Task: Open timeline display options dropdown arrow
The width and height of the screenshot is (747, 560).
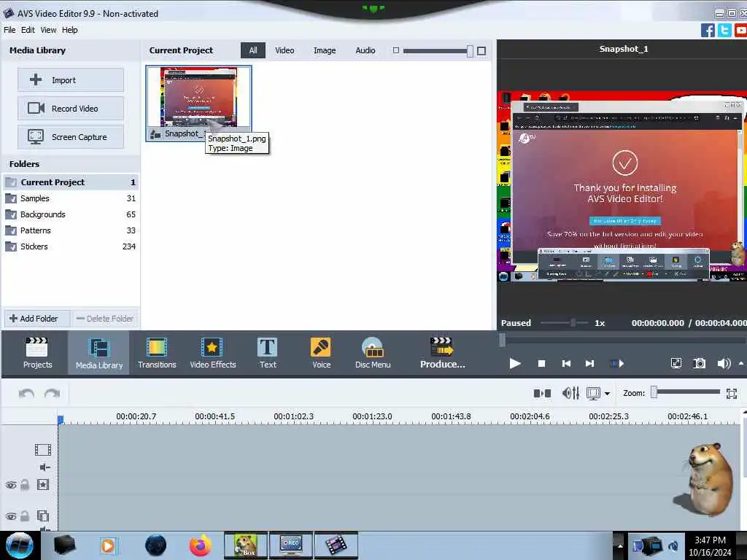Action: [607, 394]
